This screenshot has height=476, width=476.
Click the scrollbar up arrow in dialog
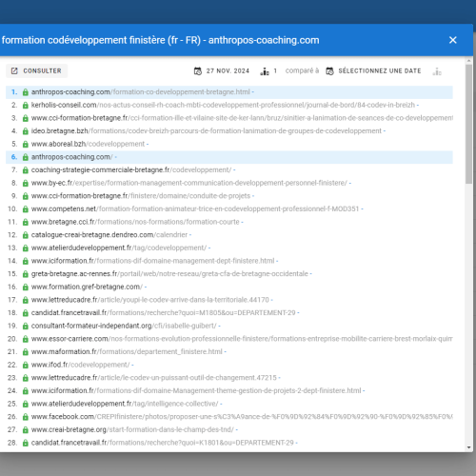click(x=469, y=60)
